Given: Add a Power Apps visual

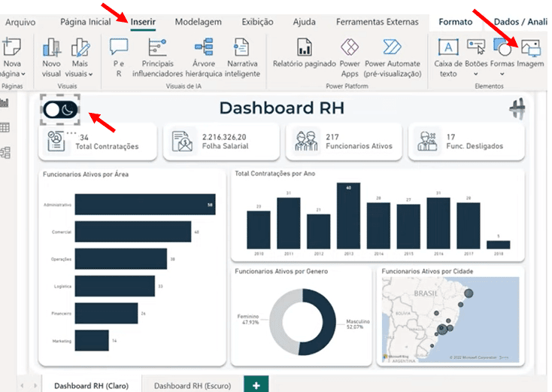Looking at the screenshot, I should [350, 58].
